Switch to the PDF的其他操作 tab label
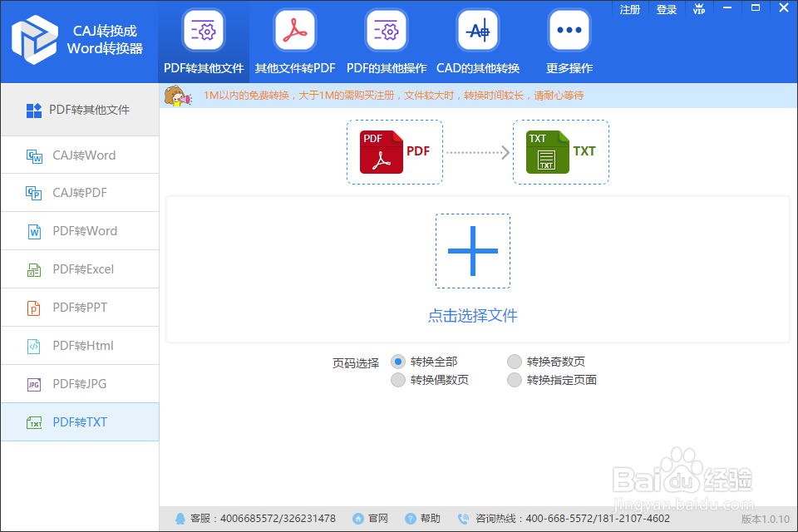This screenshot has height=532, width=798. click(x=387, y=68)
